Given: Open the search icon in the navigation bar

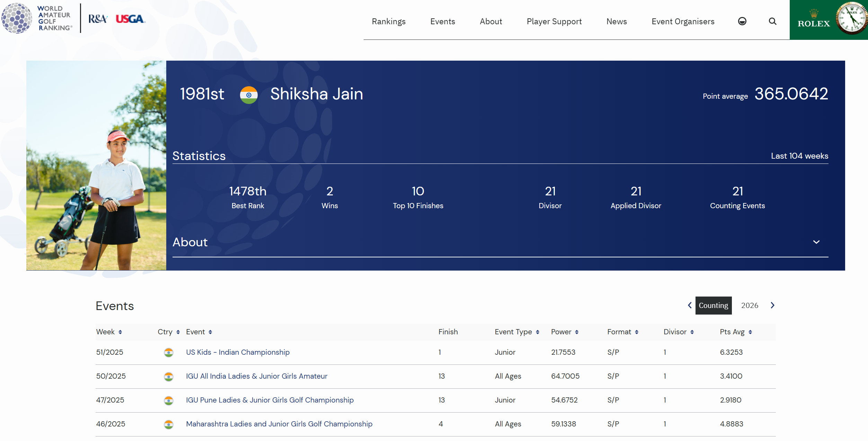Looking at the screenshot, I should point(772,21).
